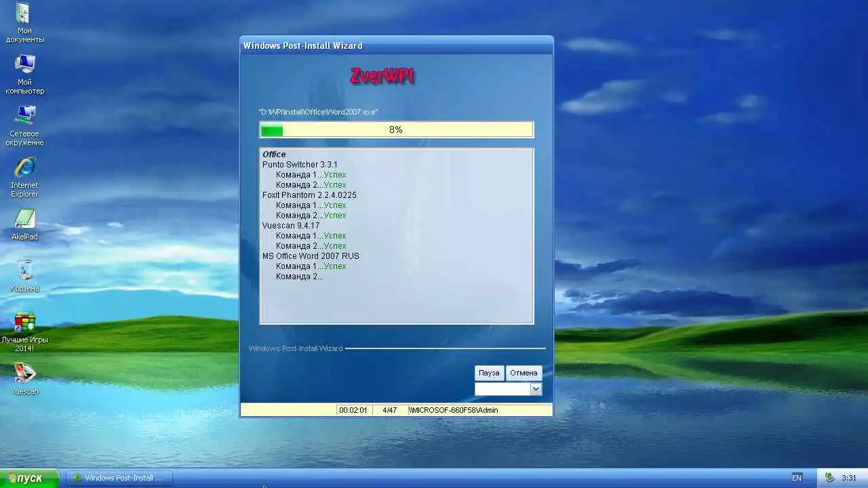Open the Recycle Bin (Корзина) icon
Viewport: 868px width, 488px height.
point(24,276)
